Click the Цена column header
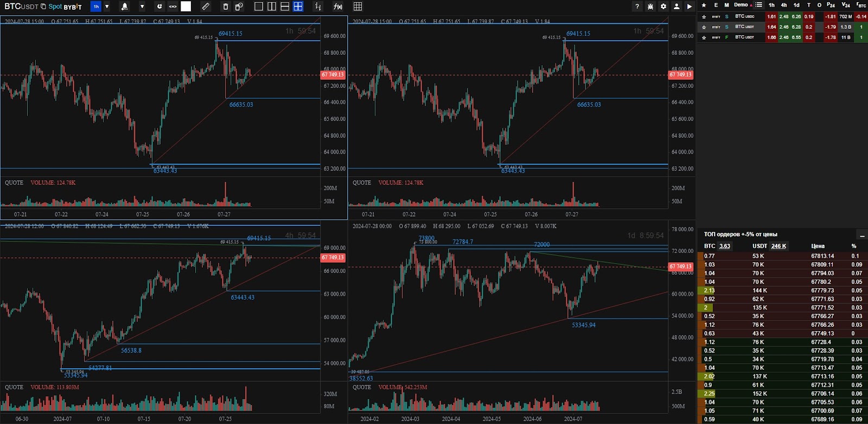 (x=818, y=246)
